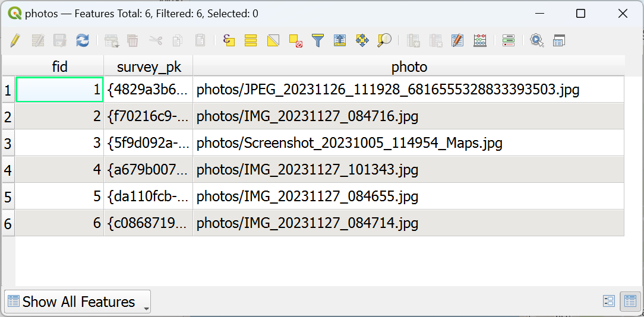Screen dimensions: 644x317
Task: Select row 3 via its row header
Action: click(x=8, y=143)
